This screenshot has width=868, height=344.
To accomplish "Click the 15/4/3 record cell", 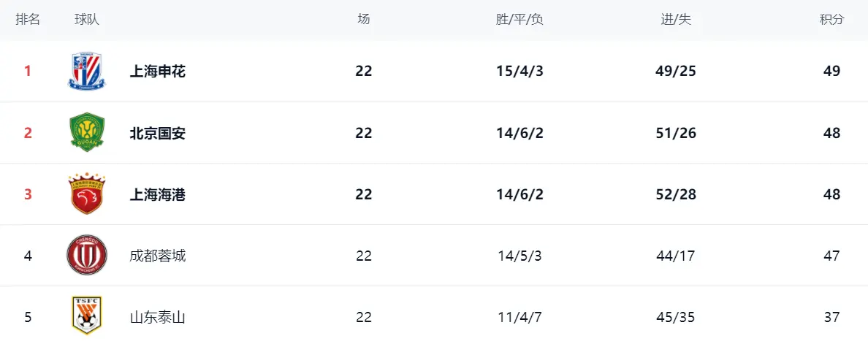I will 519,72.
